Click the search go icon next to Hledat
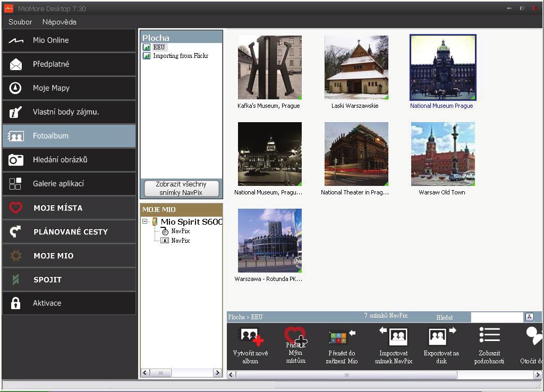544x392 pixels. [x=530, y=317]
